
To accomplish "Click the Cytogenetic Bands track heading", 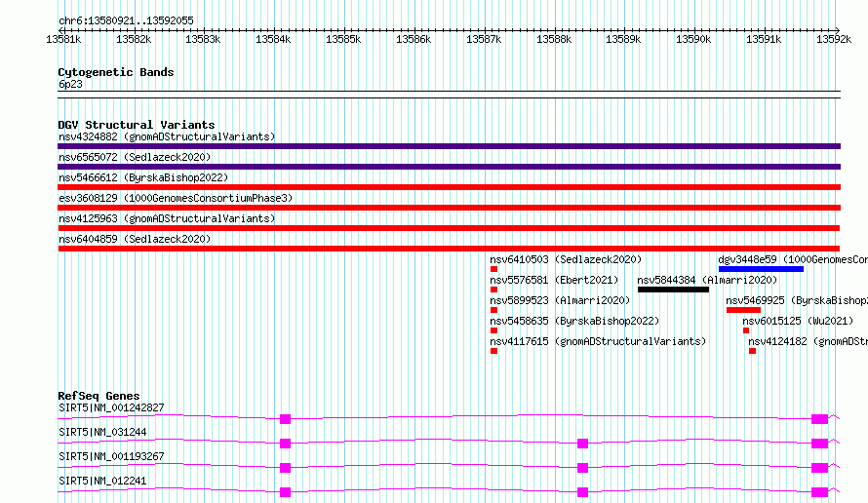I will tap(116, 72).
